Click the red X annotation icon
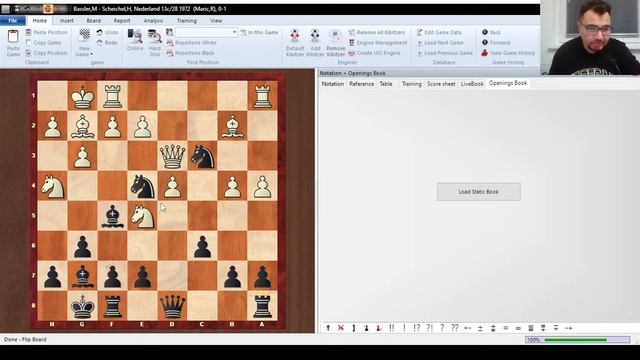The width and height of the screenshot is (640, 360). pyautogui.click(x=341, y=328)
